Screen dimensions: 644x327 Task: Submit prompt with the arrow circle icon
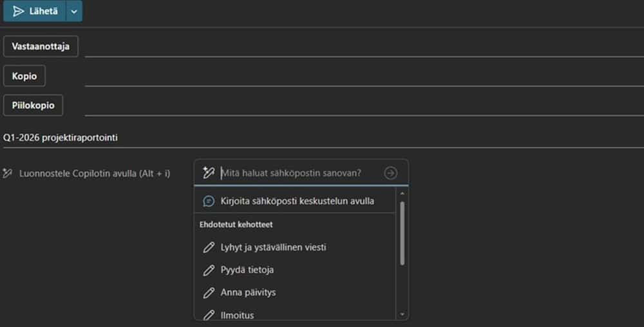click(391, 173)
